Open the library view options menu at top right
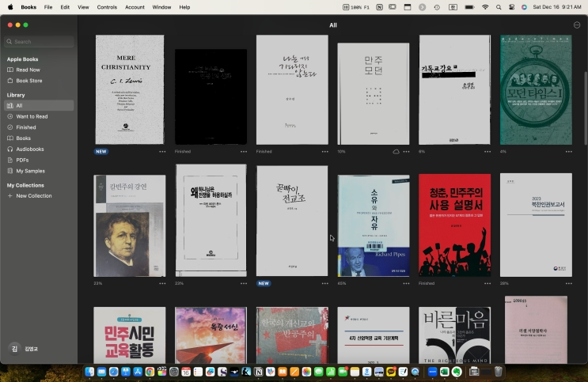This screenshot has width=588, height=382. click(x=576, y=25)
